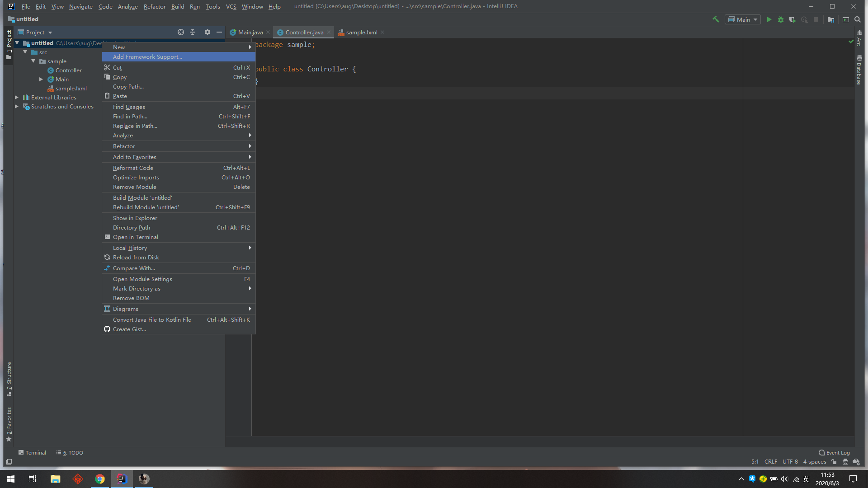Open the Main run configuration dropdown

tap(743, 19)
